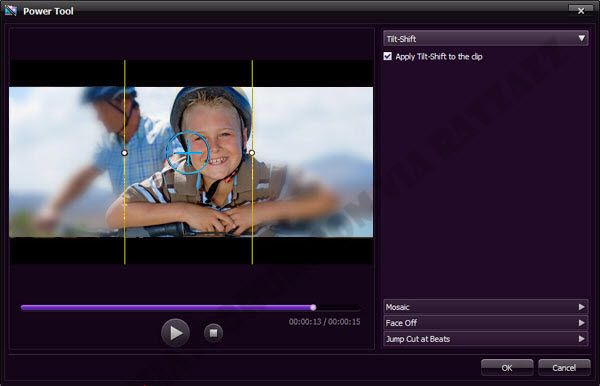The width and height of the screenshot is (600, 386).
Task: Grab the right tilt-shift line handle
Action: coord(252,153)
